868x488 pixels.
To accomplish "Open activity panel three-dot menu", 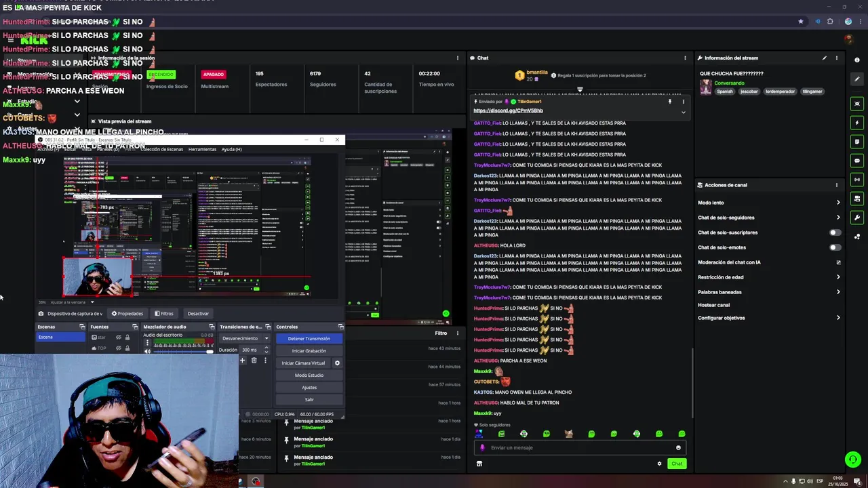I will click(x=458, y=333).
